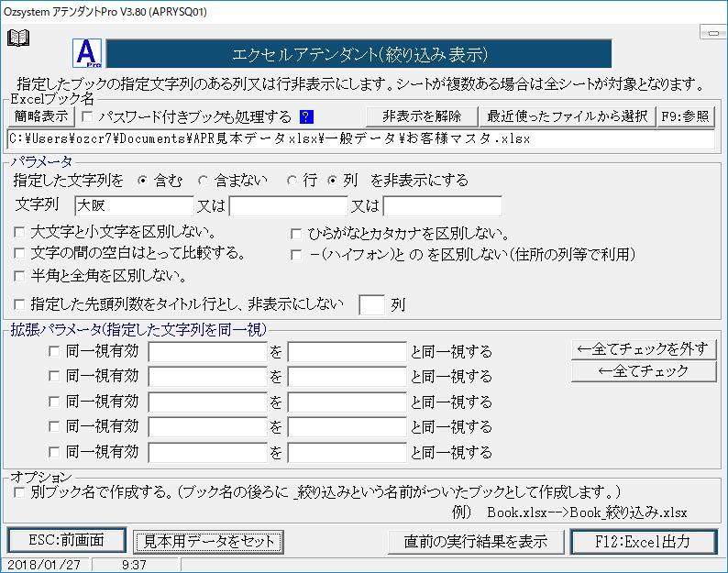Check ひらがなとカタカナを区別しない
The image size is (728, 573).
[x=296, y=234]
